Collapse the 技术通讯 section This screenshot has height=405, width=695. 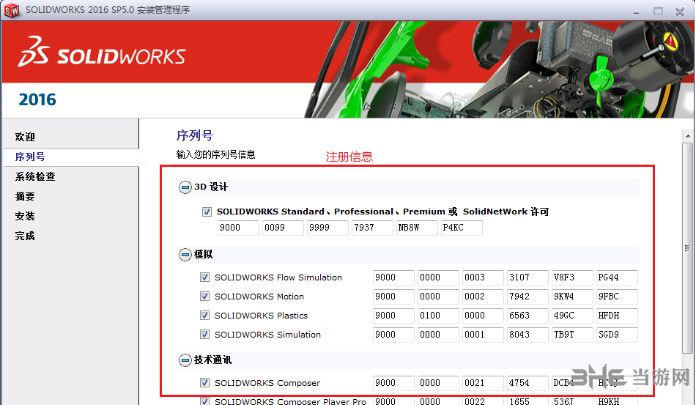pyautogui.click(x=185, y=360)
